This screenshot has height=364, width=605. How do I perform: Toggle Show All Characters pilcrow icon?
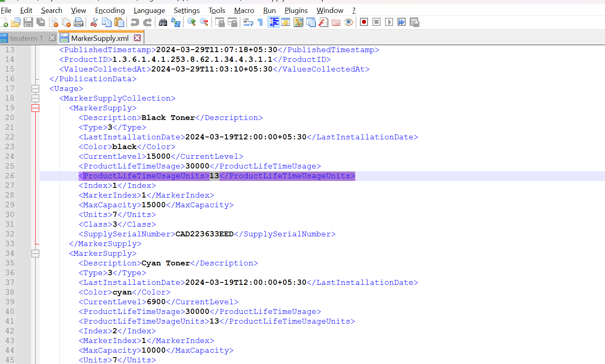260,22
